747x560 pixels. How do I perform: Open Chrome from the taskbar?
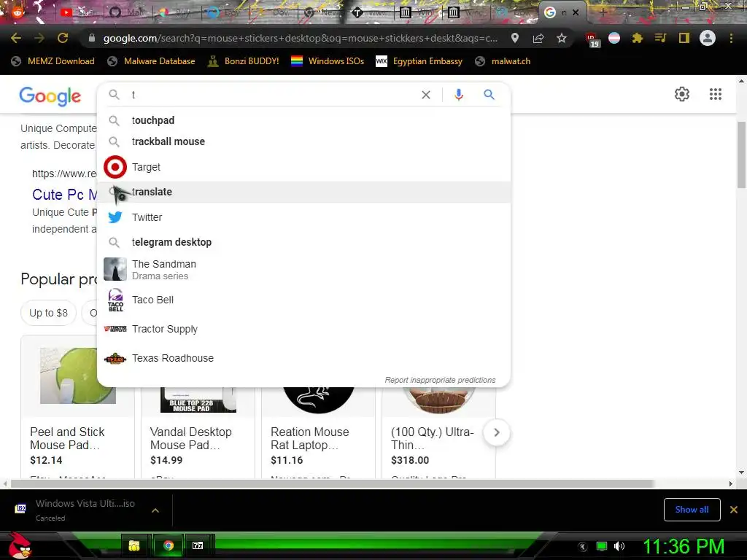[169, 545]
